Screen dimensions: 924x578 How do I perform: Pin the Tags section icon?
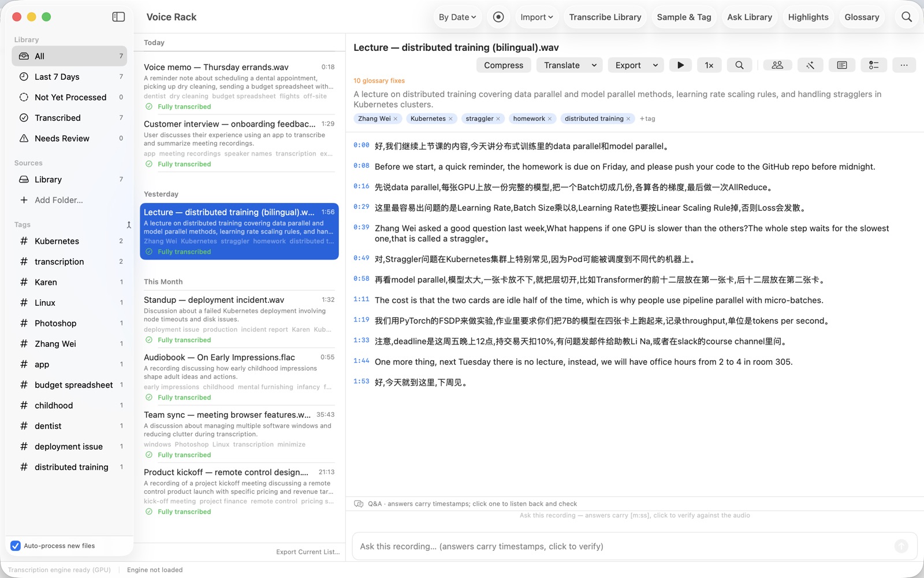tap(129, 225)
